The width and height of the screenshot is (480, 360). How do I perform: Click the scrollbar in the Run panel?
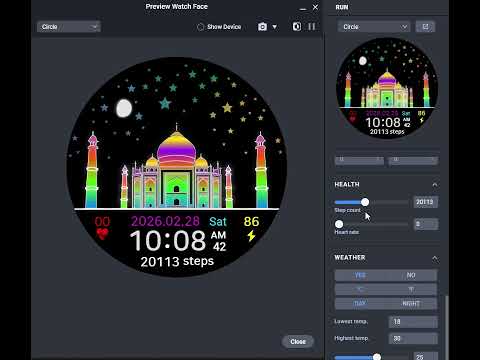click(x=447, y=327)
